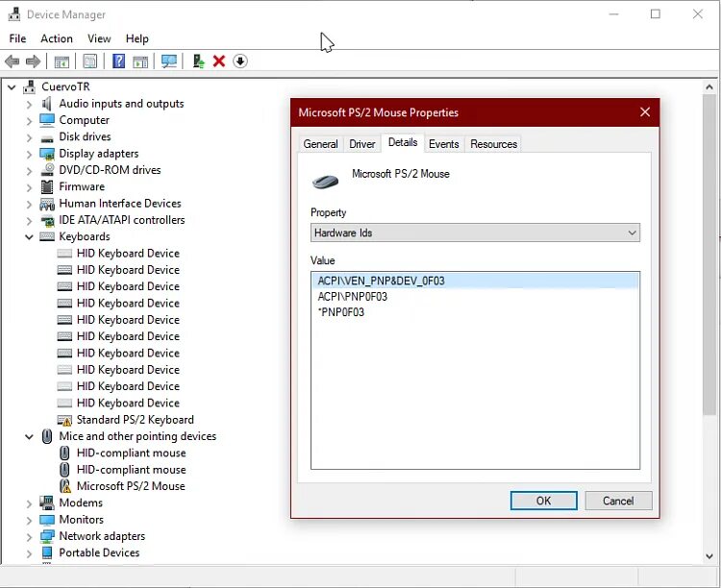Click the Firmware chip icon
The image size is (721, 588).
(47, 186)
